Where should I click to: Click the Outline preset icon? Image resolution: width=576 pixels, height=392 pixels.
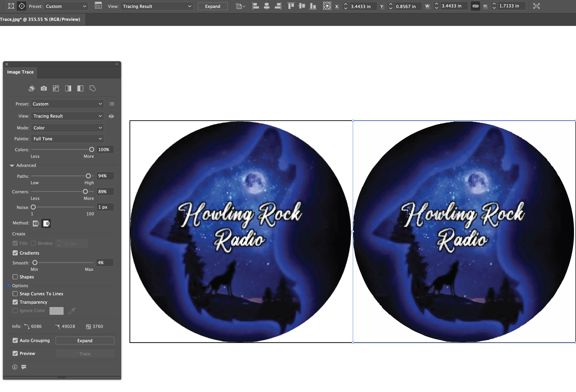pyautogui.click(x=93, y=88)
